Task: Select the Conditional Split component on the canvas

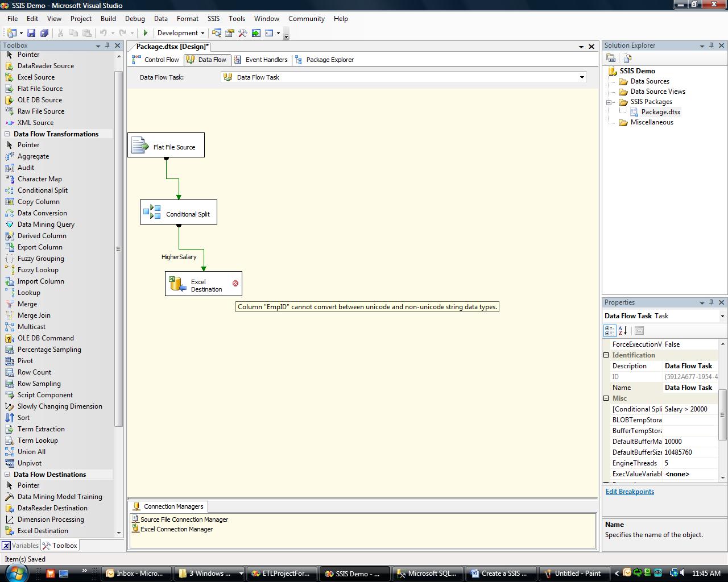Action: pyautogui.click(x=179, y=213)
